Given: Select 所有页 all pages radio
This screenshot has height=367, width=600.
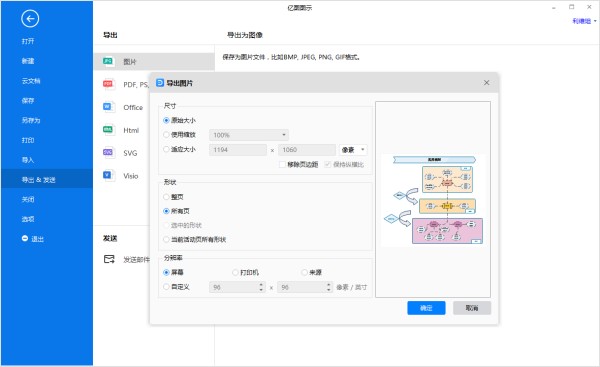Looking at the screenshot, I should [166, 211].
